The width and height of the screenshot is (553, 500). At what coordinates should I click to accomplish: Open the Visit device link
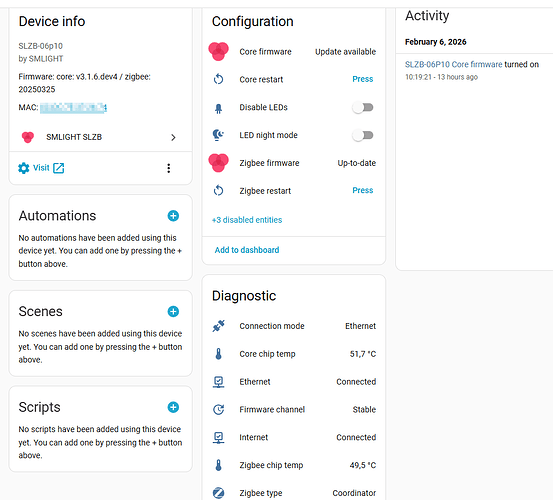pyautogui.click(x=41, y=168)
